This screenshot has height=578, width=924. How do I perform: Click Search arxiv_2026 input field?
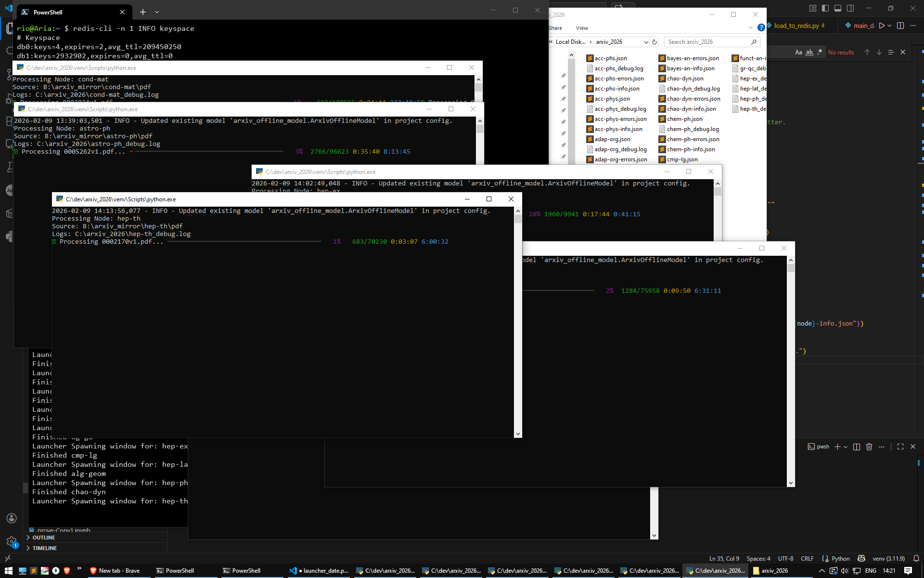[707, 42]
